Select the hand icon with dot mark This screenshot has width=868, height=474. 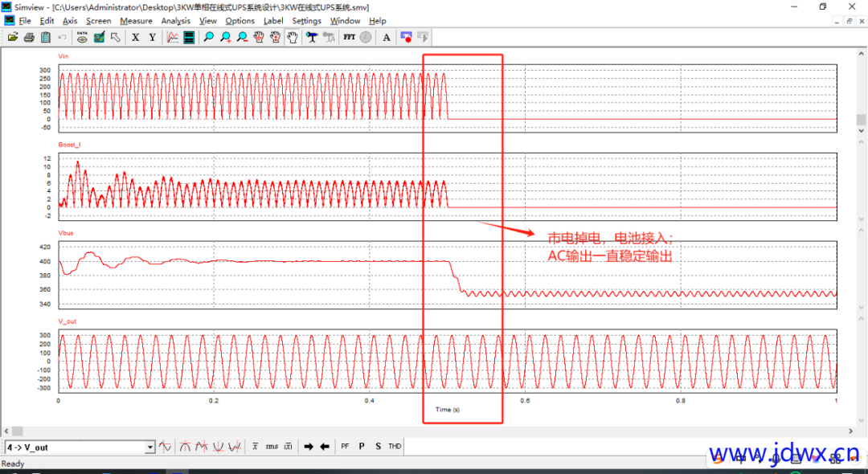275,37
